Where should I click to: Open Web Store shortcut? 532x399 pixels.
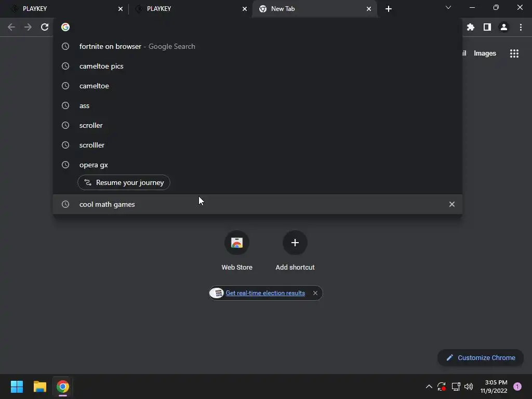[237, 250]
